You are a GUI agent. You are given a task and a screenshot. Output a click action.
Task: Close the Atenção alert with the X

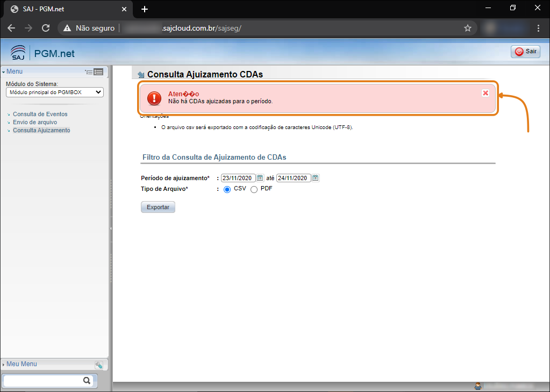click(485, 93)
